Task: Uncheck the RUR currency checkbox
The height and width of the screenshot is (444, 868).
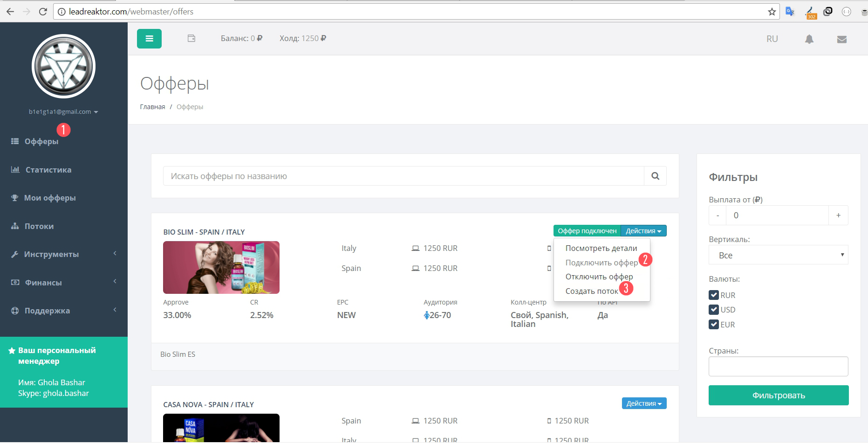Action: coord(713,295)
